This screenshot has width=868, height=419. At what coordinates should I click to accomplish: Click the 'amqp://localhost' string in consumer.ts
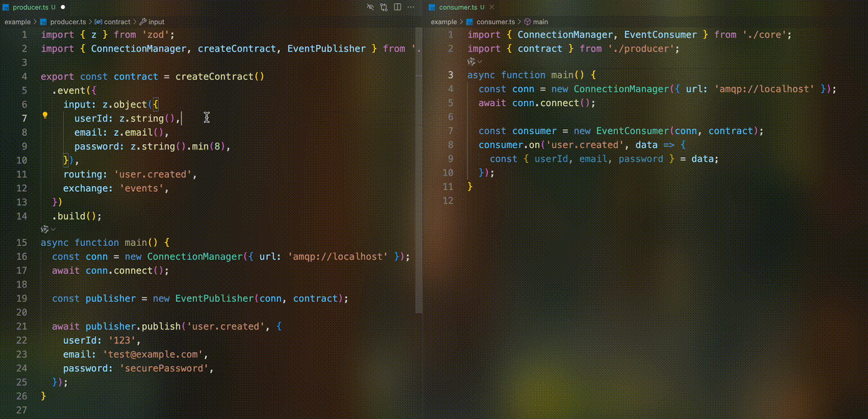pyautogui.click(x=765, y=89)
